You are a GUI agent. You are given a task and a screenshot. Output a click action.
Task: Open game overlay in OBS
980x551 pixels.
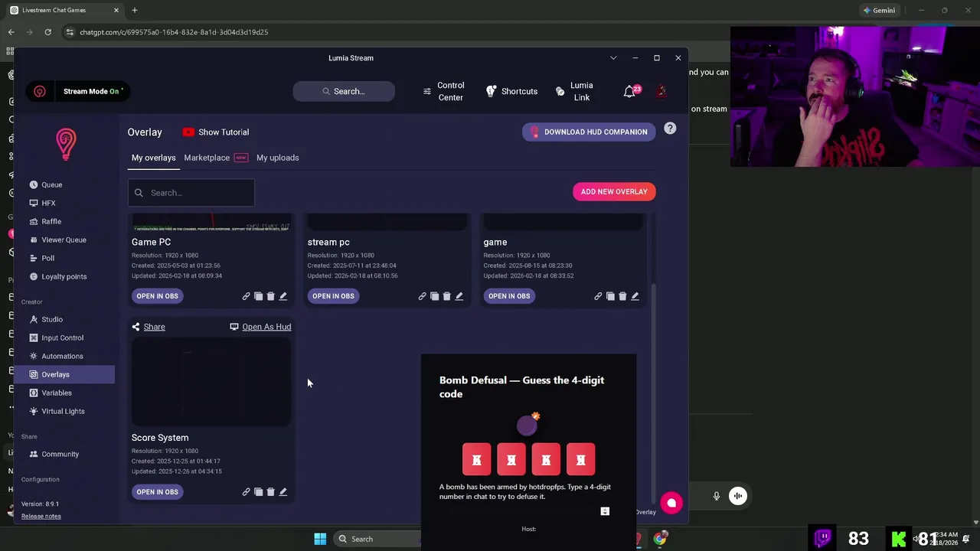pyautogui.click(x=509, y=296)
